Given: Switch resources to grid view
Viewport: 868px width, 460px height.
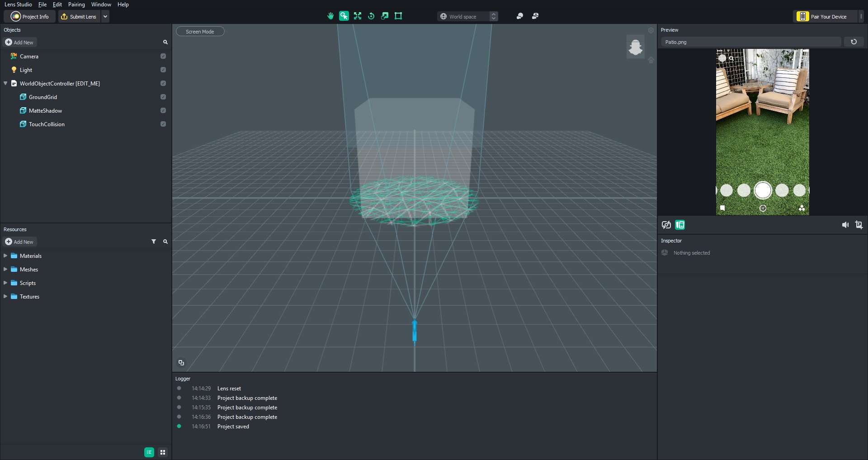Looking at the screenshot, I should (163, 452).
